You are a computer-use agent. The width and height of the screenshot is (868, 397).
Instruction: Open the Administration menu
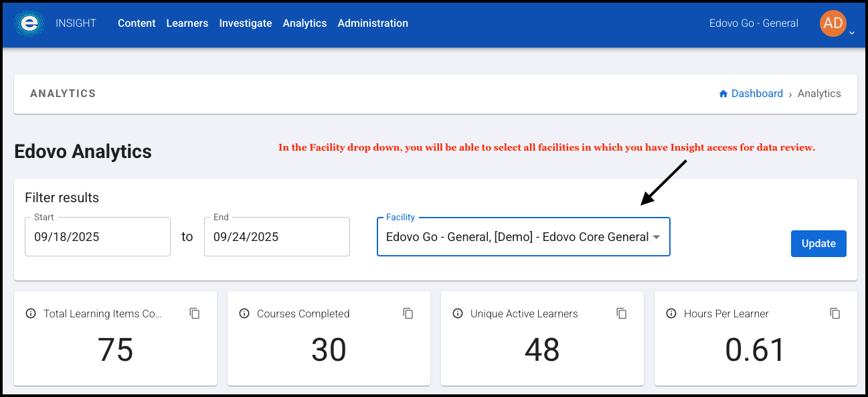point(373,23)
